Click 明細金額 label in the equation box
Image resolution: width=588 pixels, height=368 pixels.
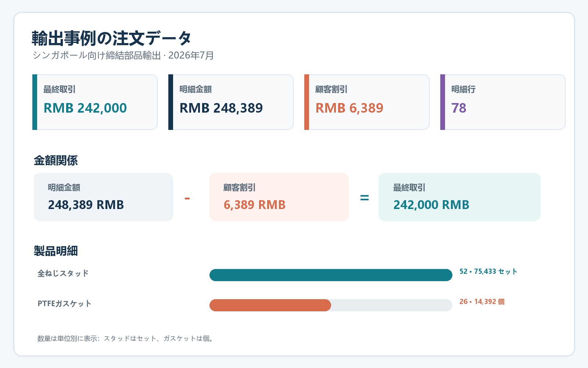point(64,188)
